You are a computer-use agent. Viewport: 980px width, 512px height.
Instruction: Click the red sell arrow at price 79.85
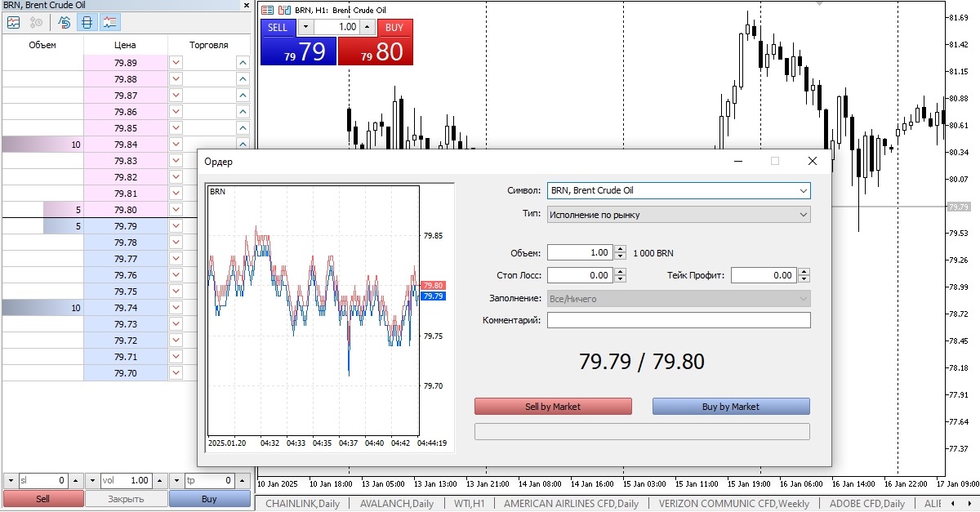pos(176,128)
